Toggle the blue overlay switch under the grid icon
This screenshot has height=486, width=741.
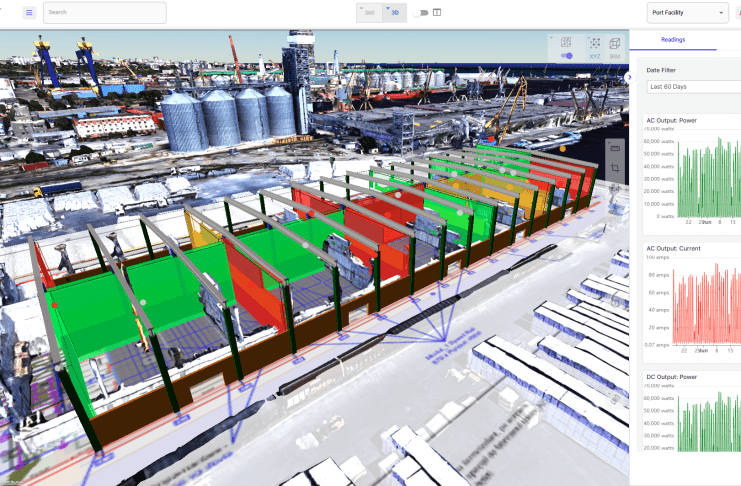tap(566, 56)
